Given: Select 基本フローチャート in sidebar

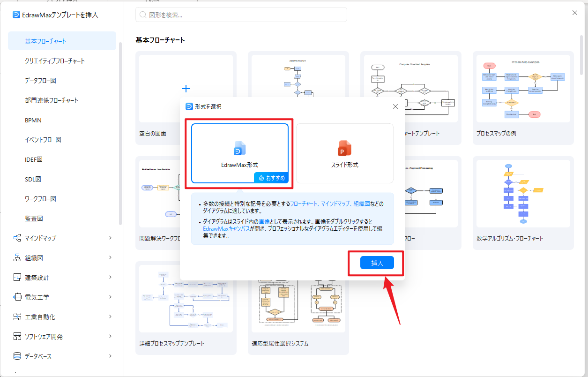Looking at the screenshot, I should (62, 41).
